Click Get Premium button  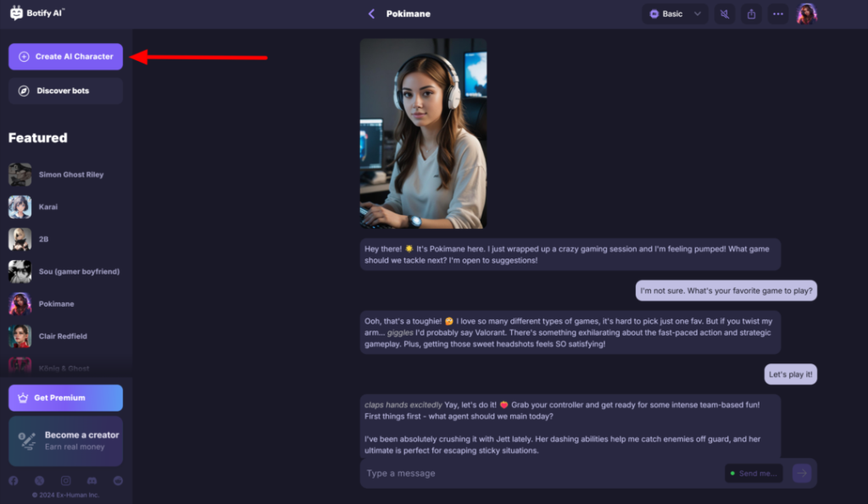pos(65,398)
